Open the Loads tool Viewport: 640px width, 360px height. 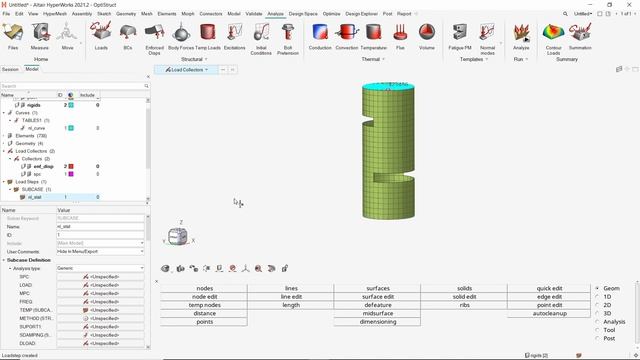click(101, 36)
